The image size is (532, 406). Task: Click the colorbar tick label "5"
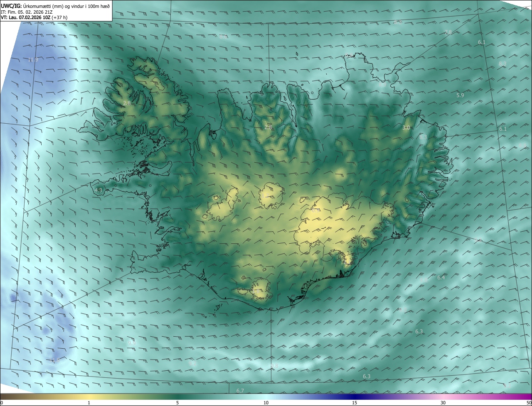(177, 403)
